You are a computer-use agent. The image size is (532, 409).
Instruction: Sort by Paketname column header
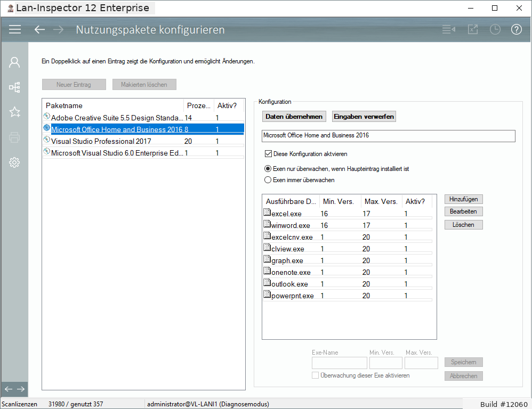113,106
